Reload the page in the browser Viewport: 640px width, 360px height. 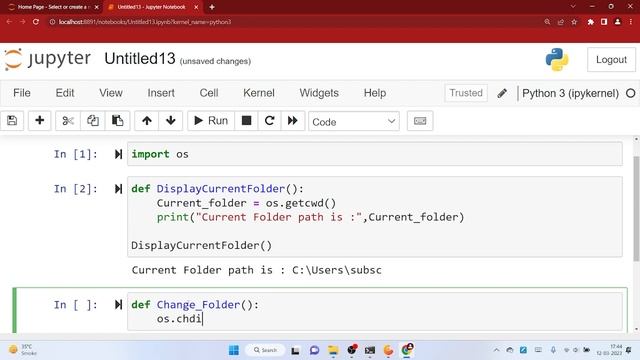point(36,22)
